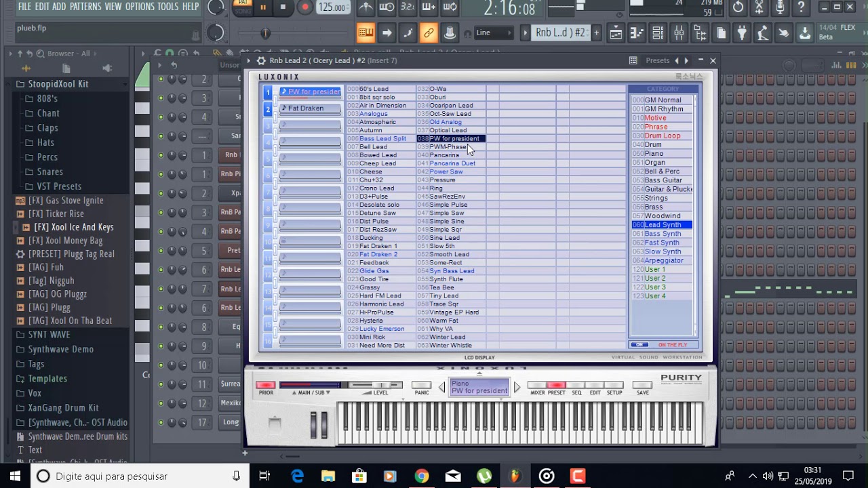Open Purity SETUP page
This screenshot has width=868, height=488.
[x=614, y=385]
